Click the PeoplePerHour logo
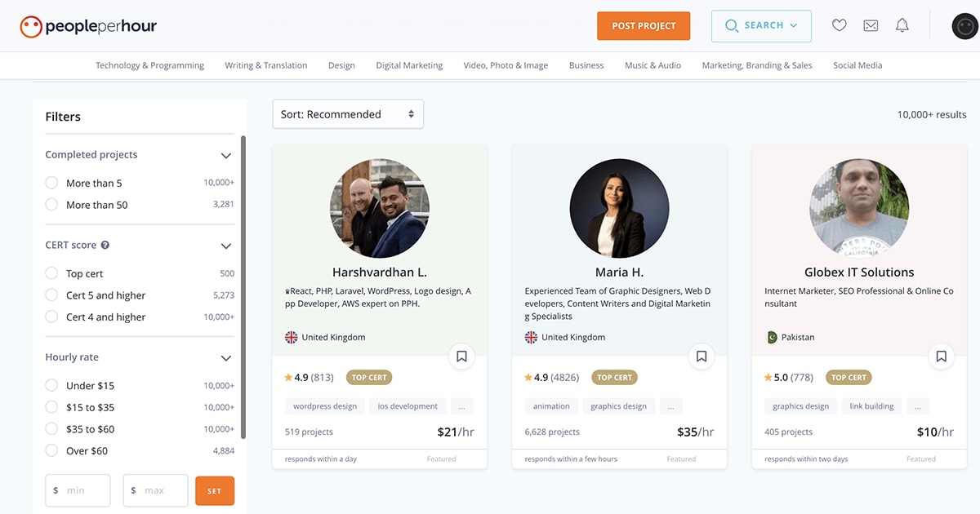Screen dimensions: 980x514 pos(87,24)
